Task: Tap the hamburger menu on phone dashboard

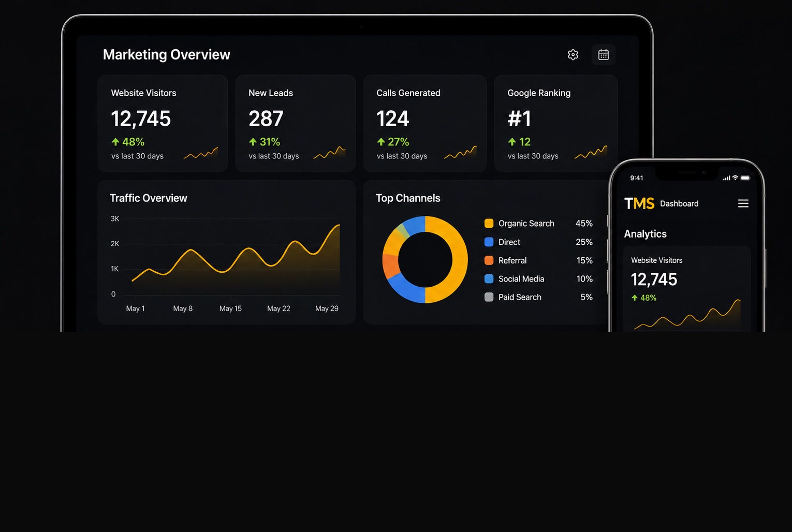Action: 743,204
